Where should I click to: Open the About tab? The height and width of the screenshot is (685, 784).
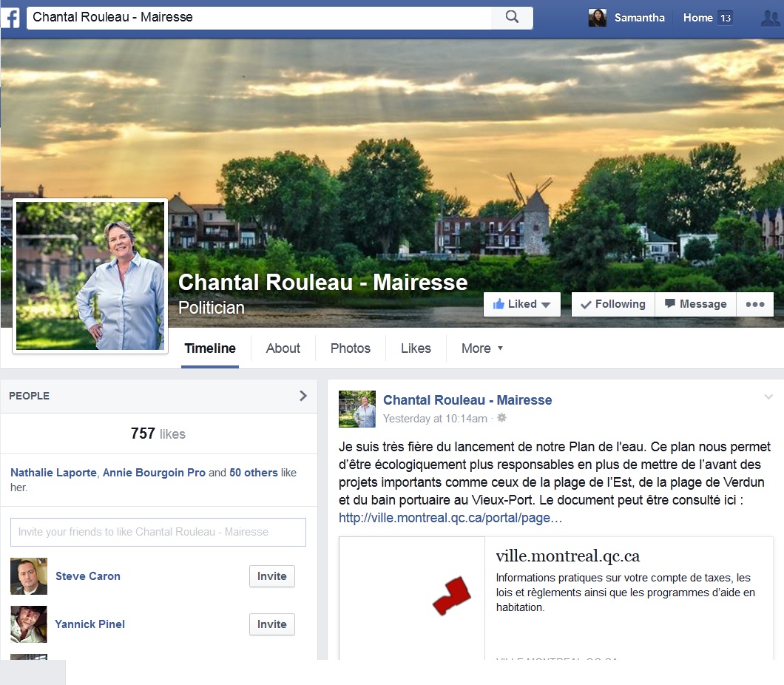coord(283,348)
